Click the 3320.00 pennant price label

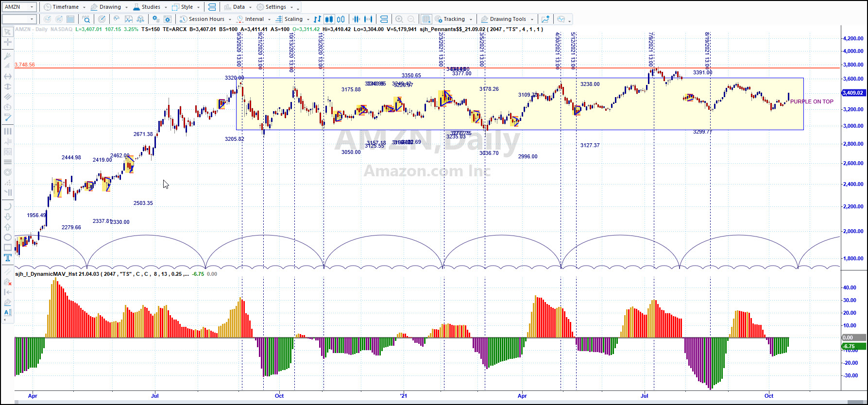point(234,78)
